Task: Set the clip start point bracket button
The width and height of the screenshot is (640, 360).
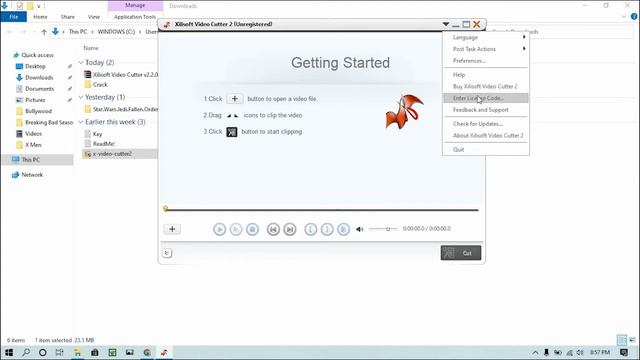Action: 311,229
